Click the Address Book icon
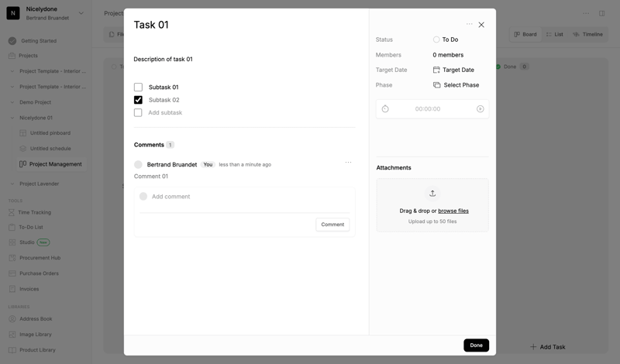The height and width of the screenshot is (364, 620). [x=12, y=319]
